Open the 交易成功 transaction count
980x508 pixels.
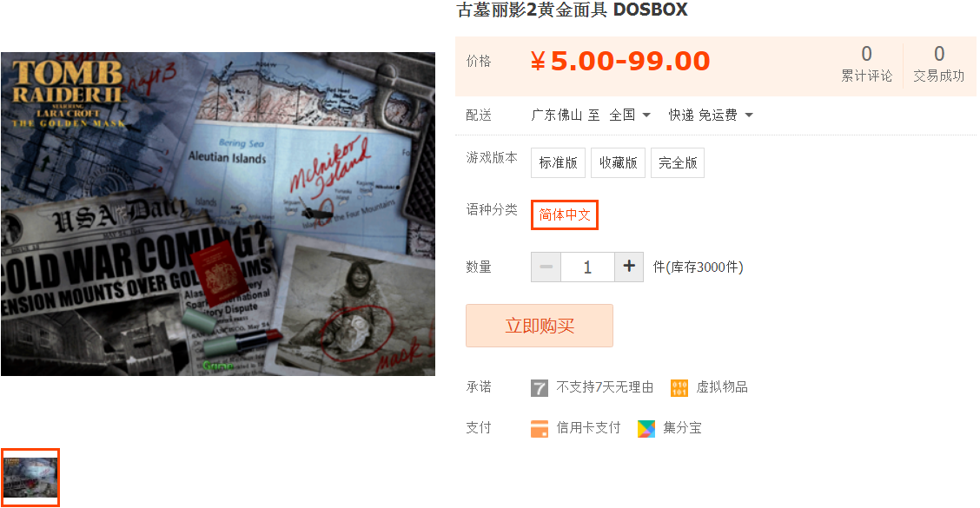pyautogui.click(x=939, y=63)
